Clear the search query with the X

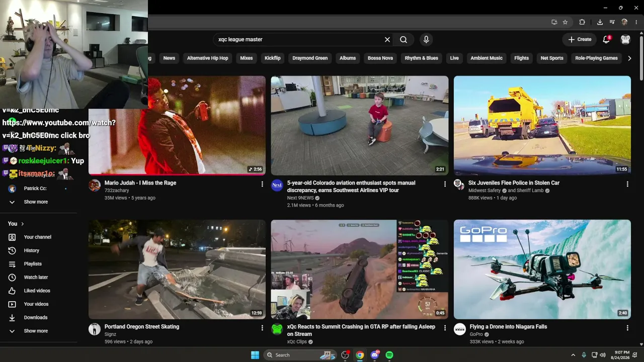(387, 39)
